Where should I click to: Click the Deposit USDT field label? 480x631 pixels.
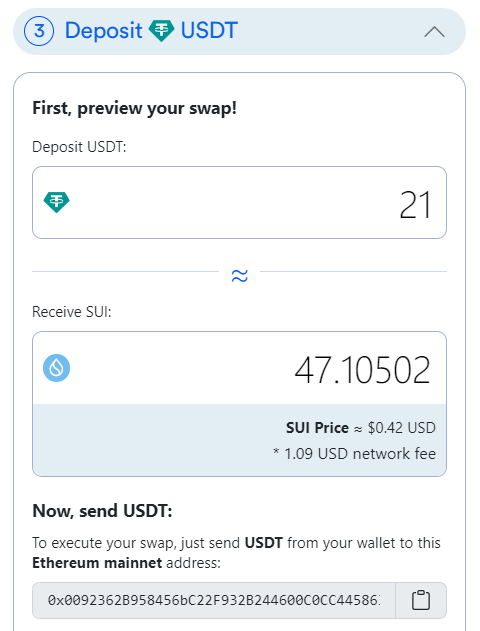pos(79,147)
